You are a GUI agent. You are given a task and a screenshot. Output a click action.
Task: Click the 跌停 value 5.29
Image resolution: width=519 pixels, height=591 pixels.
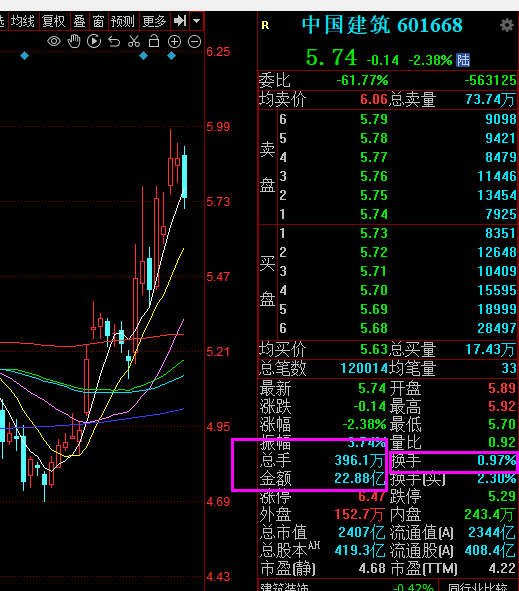coord(502,496)
